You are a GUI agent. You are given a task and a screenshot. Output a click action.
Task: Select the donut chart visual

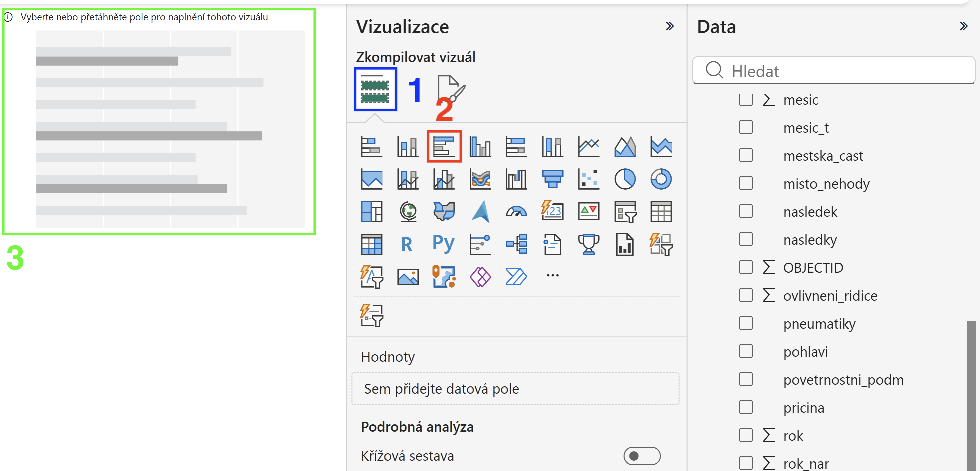(661, 179)
